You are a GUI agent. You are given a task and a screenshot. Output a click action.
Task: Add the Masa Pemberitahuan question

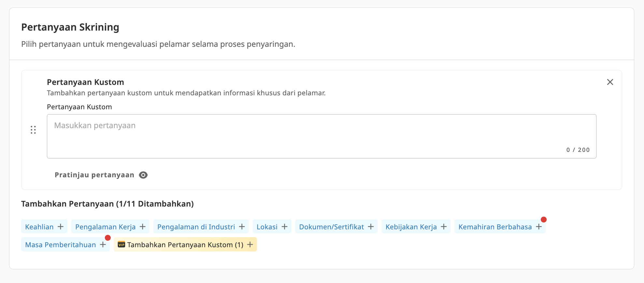65,244
